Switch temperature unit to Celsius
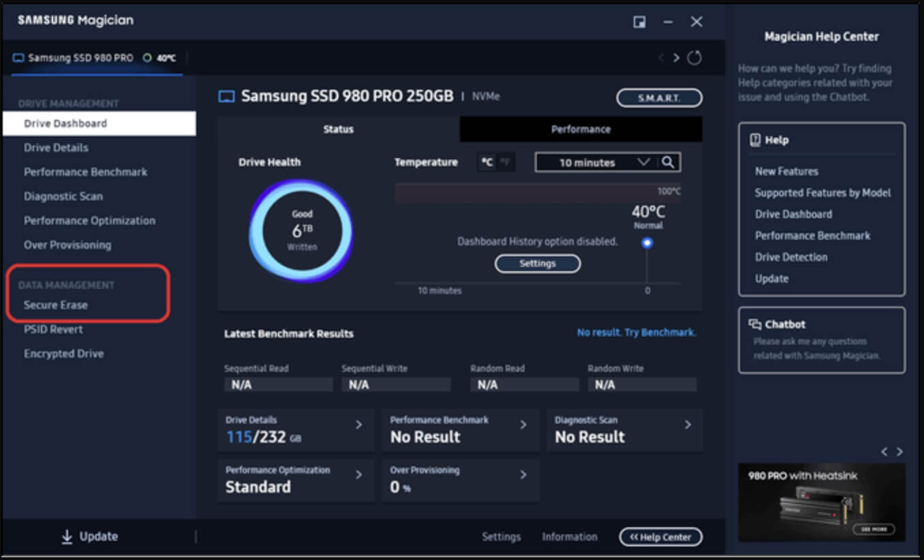Screen dimensions: 924x560 click(487, 162)
